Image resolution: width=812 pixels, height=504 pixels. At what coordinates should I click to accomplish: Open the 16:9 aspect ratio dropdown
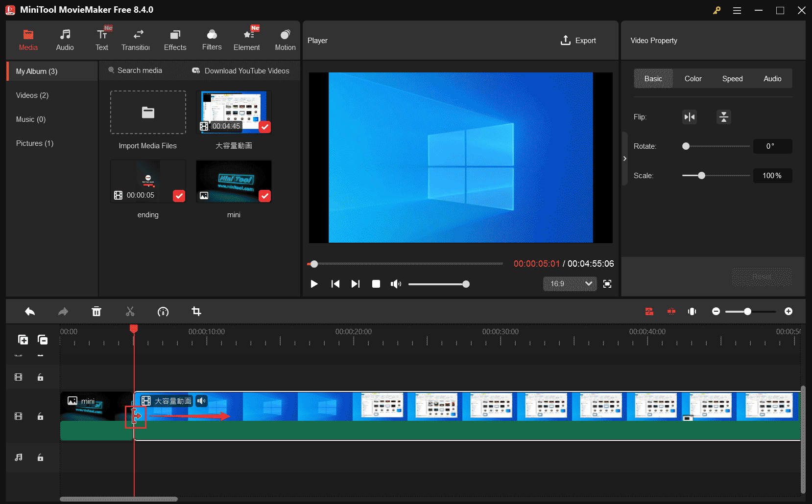point(570,284)
